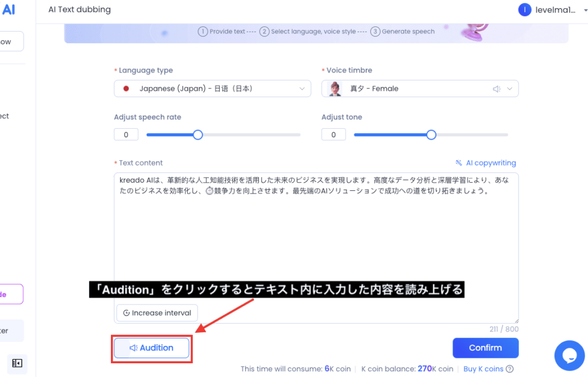Click the 'Text content' field label
Image resolution: width=588 pixels, height=377 pixels.
pos(141,163)
